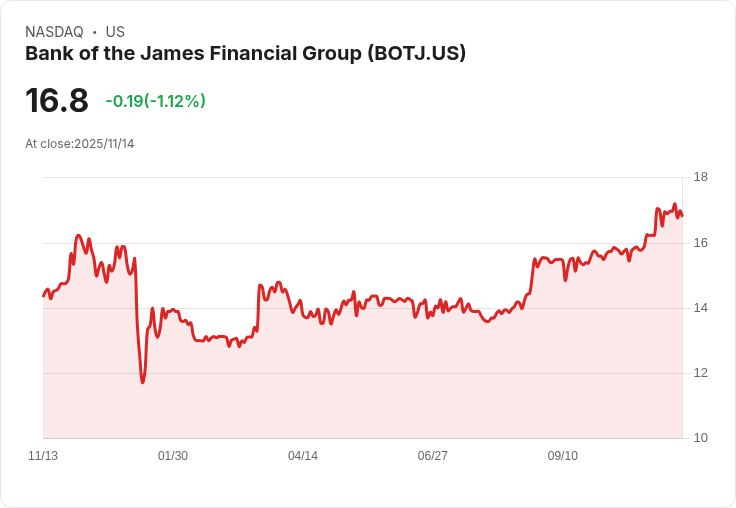Select the 16 price axis label

[701, 243]
